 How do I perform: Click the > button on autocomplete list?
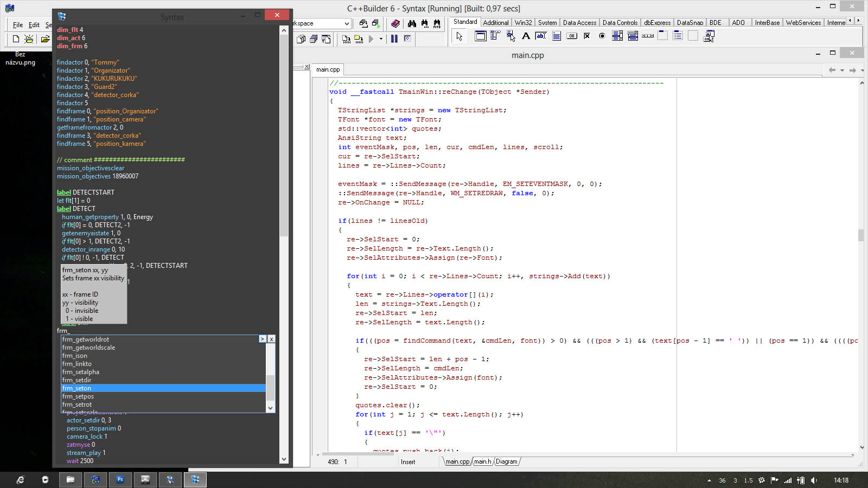[x=263, y=339]
